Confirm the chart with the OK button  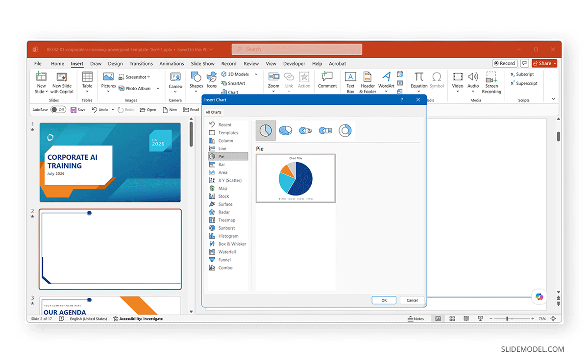384,300
